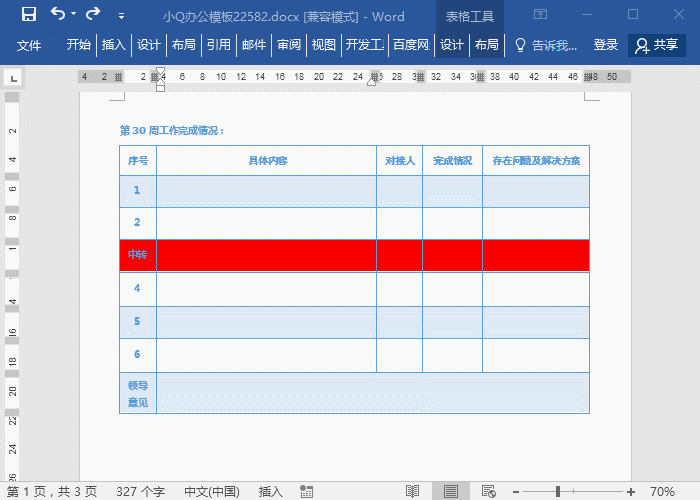The width and height of the screenshot is (700, 500).
Task: Click the zoom out minus button
Action: click(x=516, y=492)
